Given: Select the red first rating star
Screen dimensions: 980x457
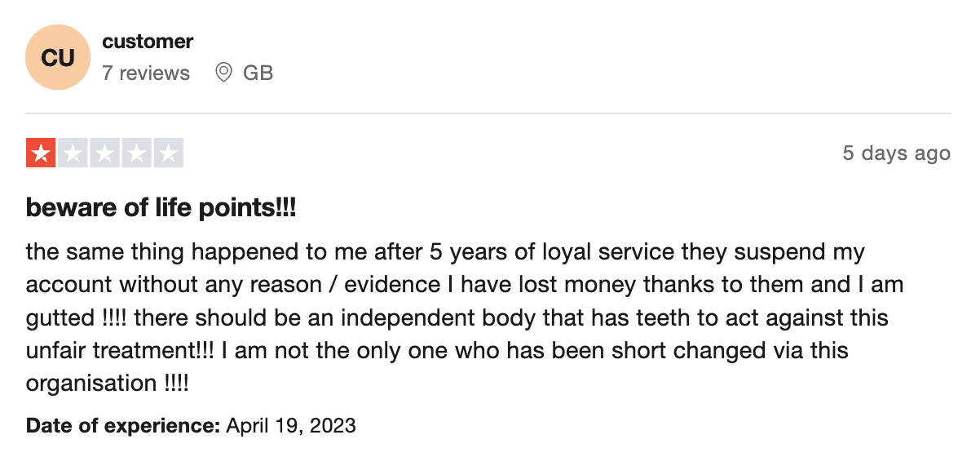Looking at the screenshot, I should coord(41,153).
